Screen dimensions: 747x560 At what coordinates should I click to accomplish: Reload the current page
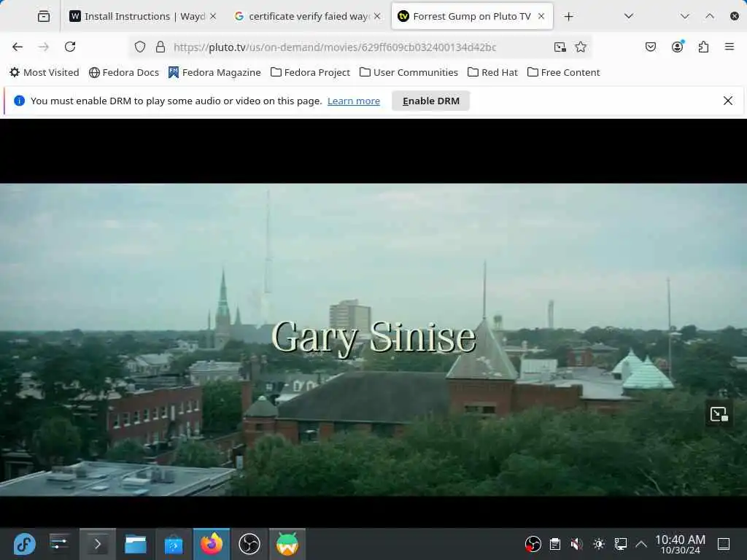70,47
